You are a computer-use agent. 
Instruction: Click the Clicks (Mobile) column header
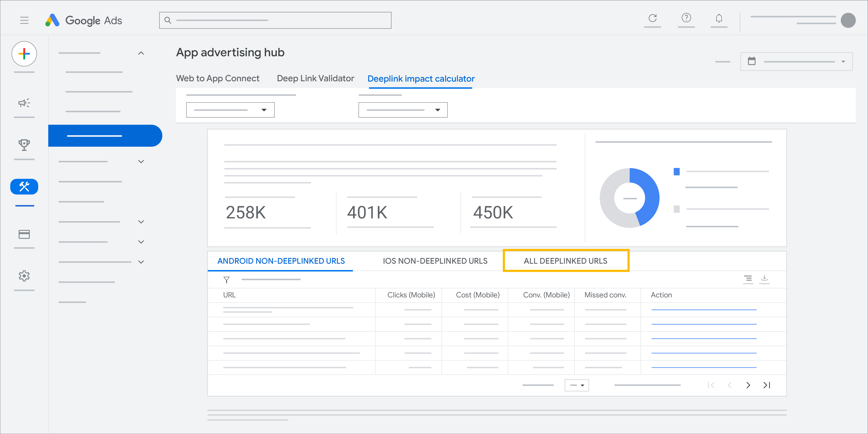tap(411, 295)
